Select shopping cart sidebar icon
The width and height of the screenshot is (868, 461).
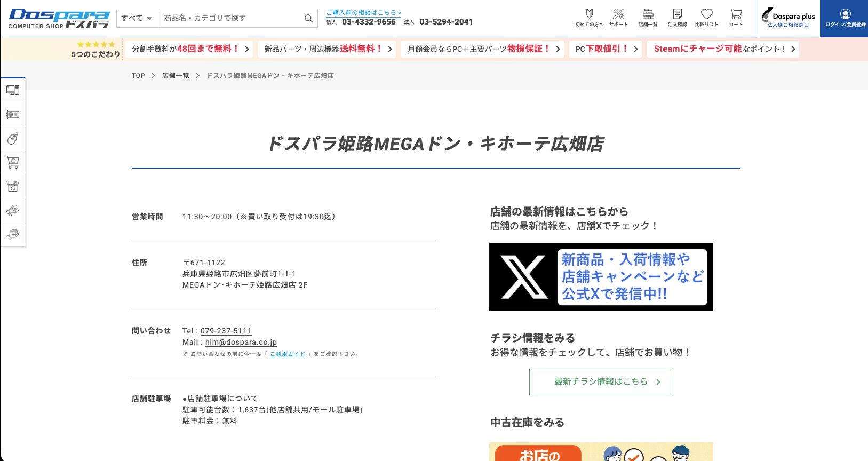coord(13,162)
